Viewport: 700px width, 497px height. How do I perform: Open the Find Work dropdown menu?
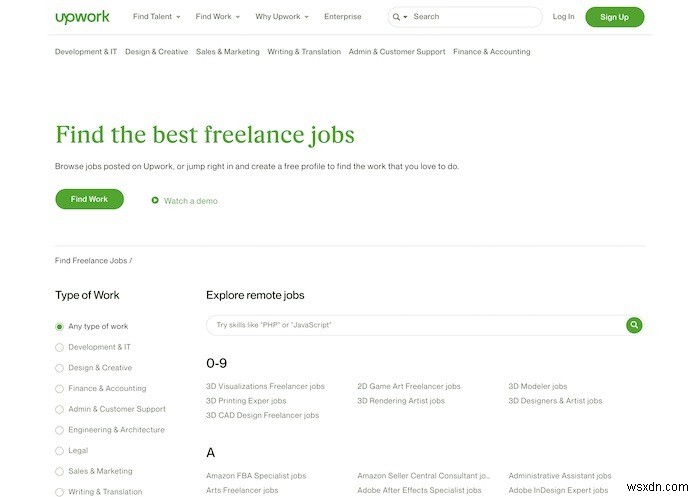coord(217,17)
